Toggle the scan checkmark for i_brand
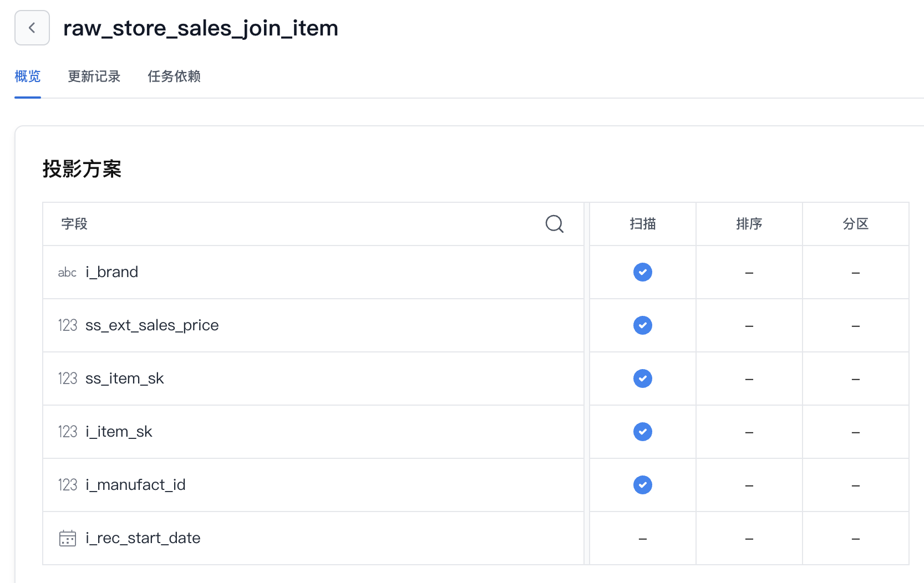This screenshot has width=924, height=583. coord(642,272)
